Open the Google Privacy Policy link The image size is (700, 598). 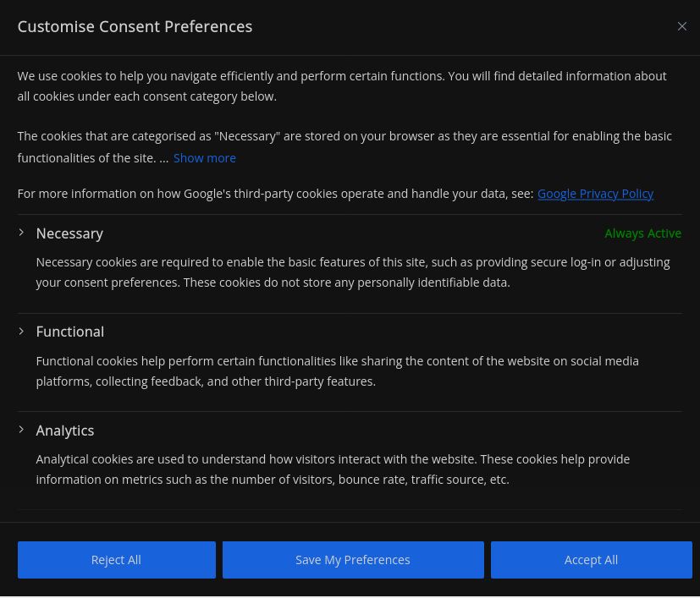point(595,194)
